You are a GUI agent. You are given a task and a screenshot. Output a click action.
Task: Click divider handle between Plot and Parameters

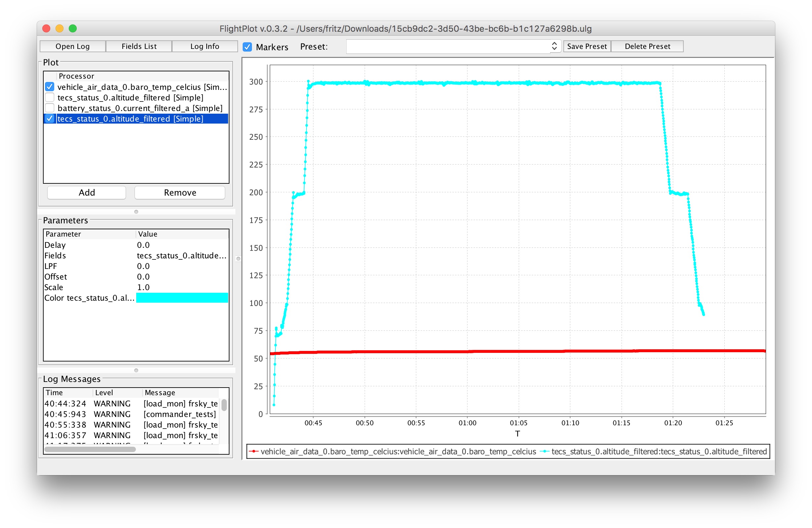[x=136, y=212]
